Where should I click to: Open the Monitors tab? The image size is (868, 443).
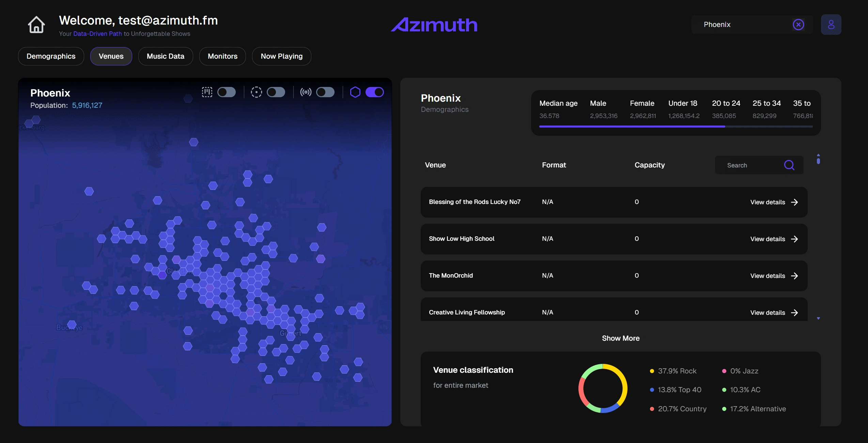(222, 56)
